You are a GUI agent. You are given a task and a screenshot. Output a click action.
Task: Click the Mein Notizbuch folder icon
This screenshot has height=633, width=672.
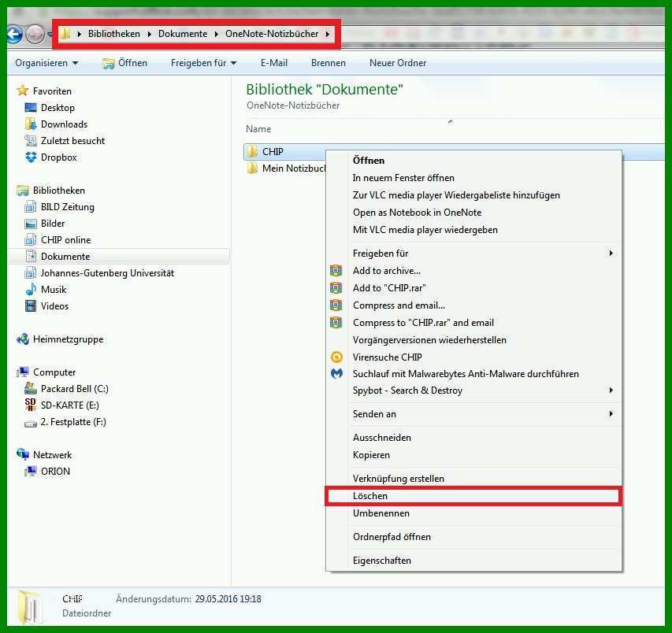(x=252, y=168)
